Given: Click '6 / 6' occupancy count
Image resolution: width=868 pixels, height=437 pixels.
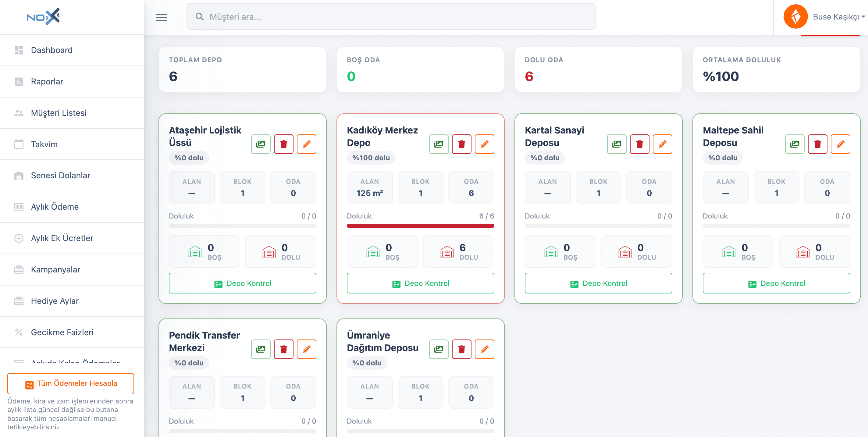Looking at the screenshot, I should coord(486,216).
